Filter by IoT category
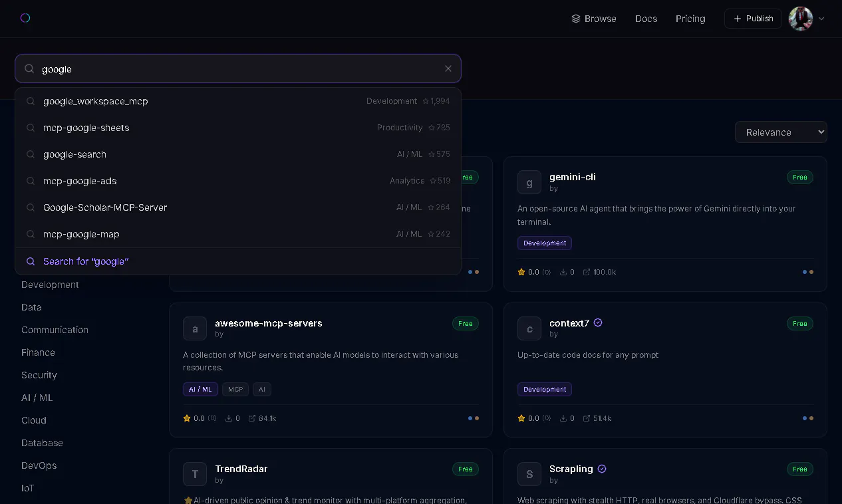 (27, 488)
